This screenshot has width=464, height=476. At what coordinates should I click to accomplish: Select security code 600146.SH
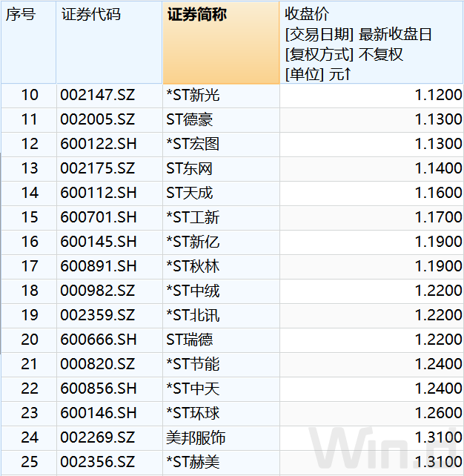pyautogui.click(x=109, y=413)
